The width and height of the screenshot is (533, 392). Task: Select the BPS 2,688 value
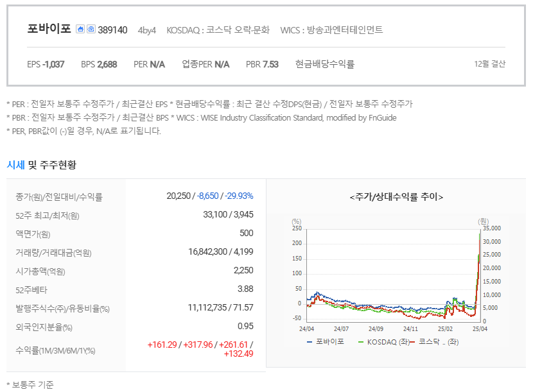[x=99, y=64]
